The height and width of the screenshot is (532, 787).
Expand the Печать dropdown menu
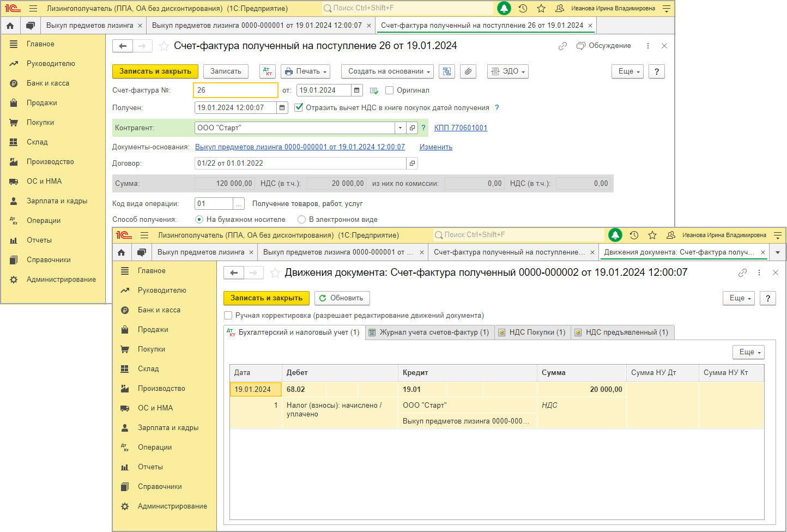click(x=305, y=71)
